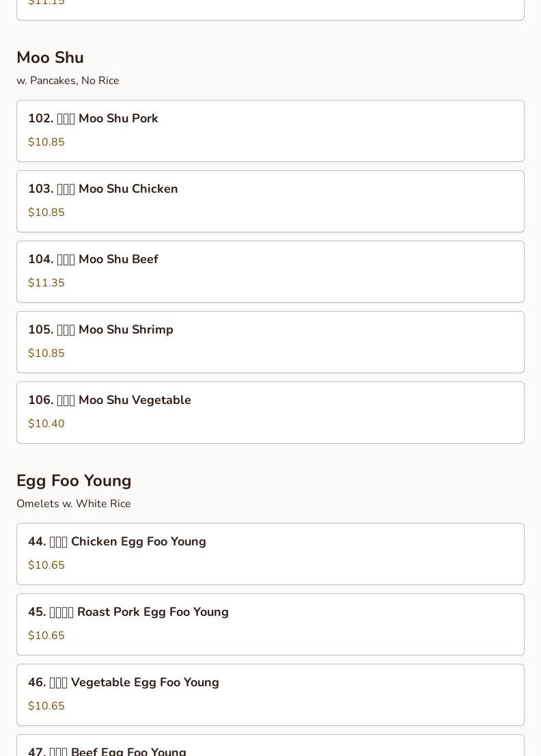
Task: Open the partially visible $11.15 item card
Action: pos(270,10)
